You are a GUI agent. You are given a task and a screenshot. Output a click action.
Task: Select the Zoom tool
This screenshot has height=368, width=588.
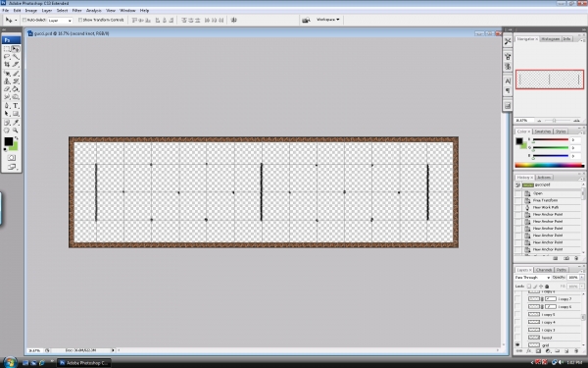(16, 131)
